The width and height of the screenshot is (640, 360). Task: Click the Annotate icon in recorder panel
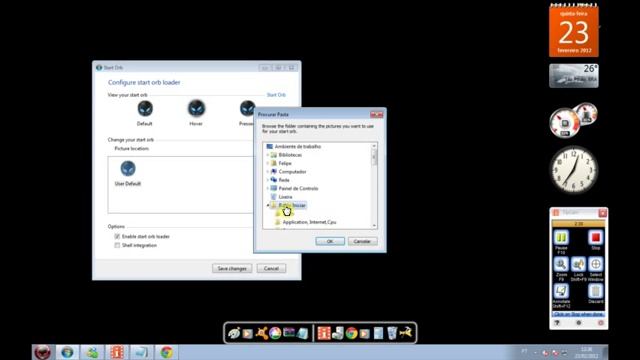pos(561,291)
